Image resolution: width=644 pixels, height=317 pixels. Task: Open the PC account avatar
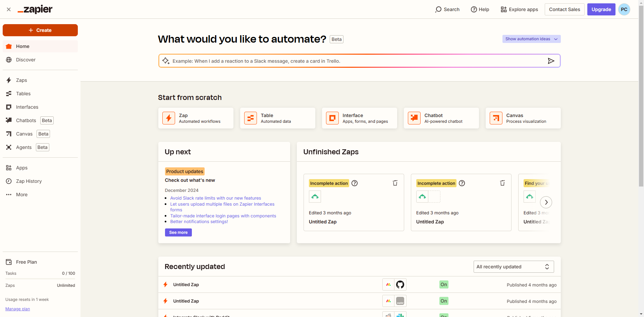click(x=624, y=9)
